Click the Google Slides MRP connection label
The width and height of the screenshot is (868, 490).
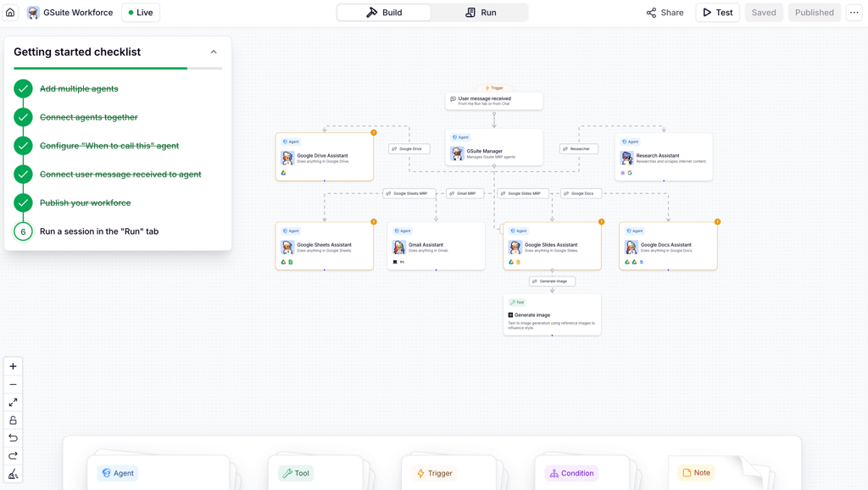[x=523, y=193]
